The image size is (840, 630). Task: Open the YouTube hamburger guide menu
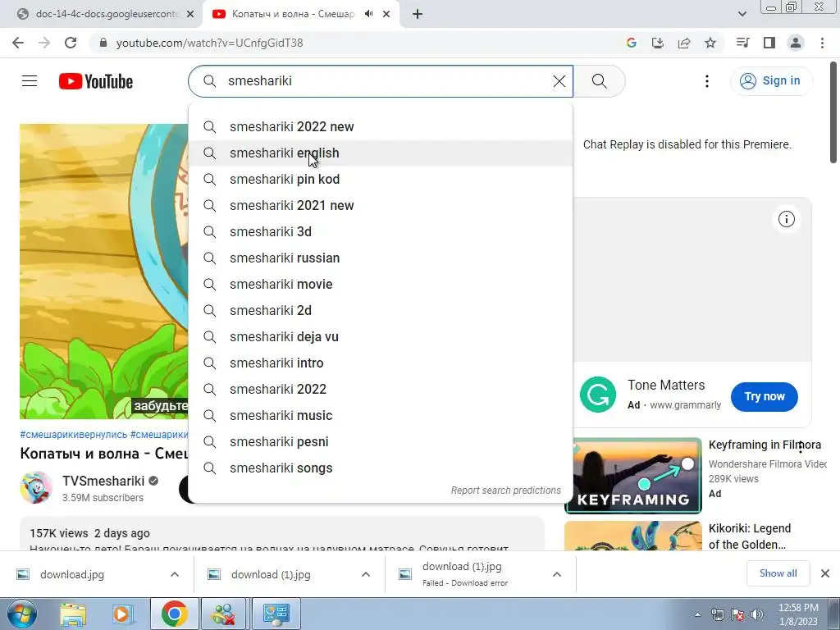pos(30,81)
